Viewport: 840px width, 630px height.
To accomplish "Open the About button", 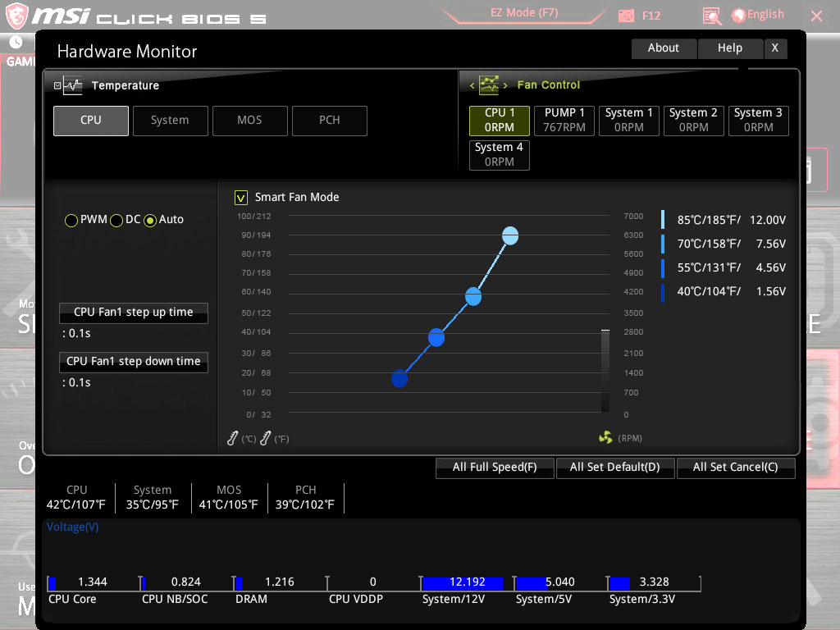I will click(664, 48).
